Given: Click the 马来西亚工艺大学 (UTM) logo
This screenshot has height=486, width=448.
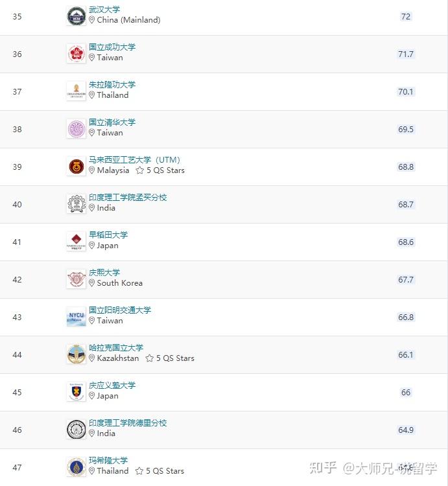Looking at the screenshot, I should 76,167.
